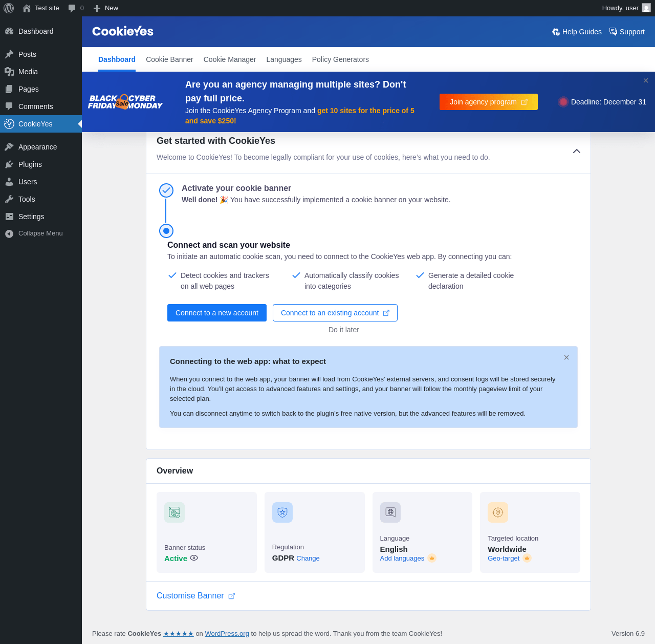Image resolution: width=655 pixels, height=644 pixels.
Task: Click the Tools wrench icon
Action: tap(9, 199)
